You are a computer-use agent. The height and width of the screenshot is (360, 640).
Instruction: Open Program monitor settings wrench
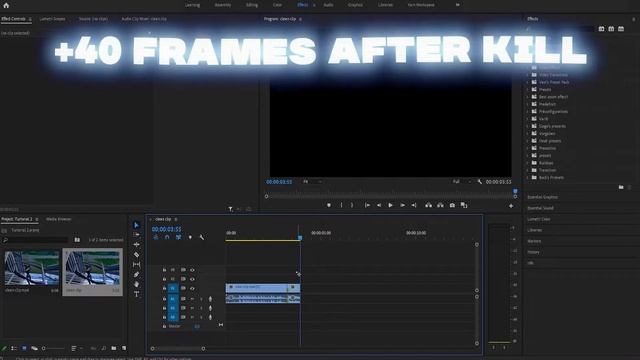pyautogui.click(x=480, y=182)
